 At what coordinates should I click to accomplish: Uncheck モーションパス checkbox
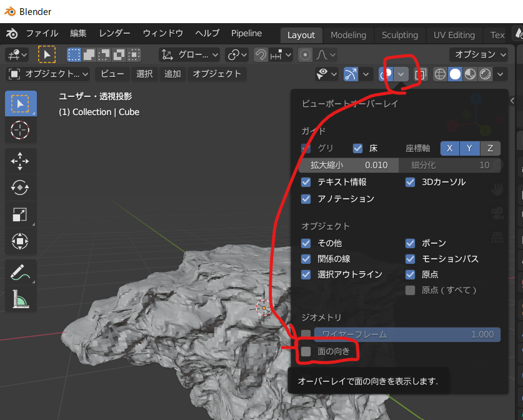pos(411,259)
